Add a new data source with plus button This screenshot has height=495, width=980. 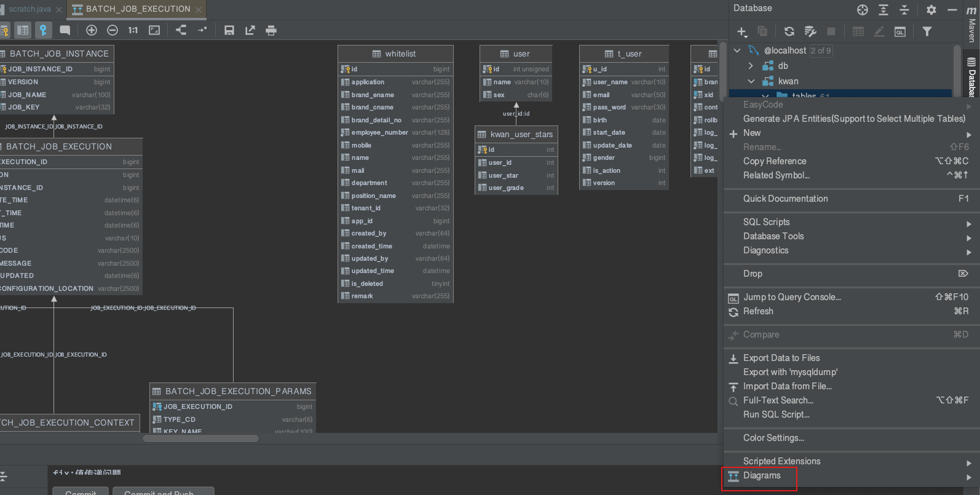(742, 31)
